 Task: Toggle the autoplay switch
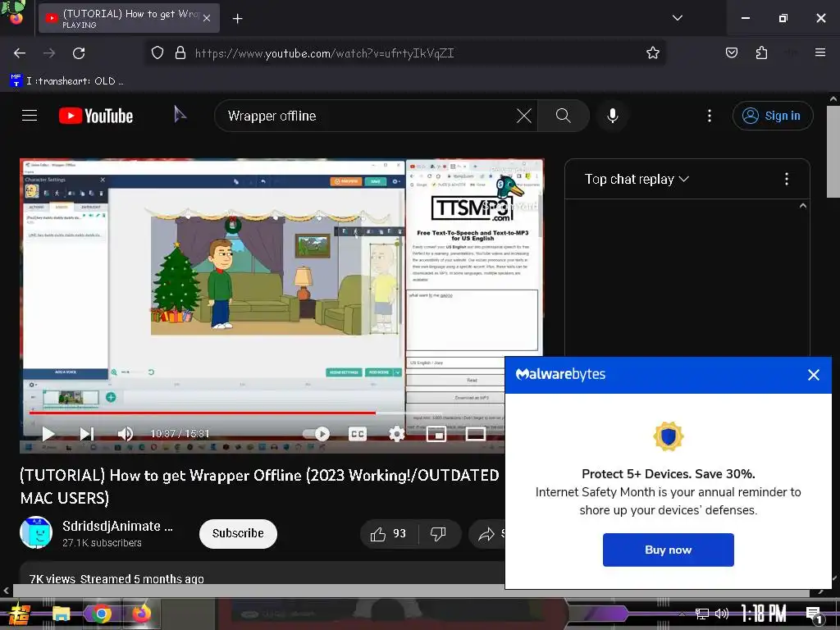(316, 434)
